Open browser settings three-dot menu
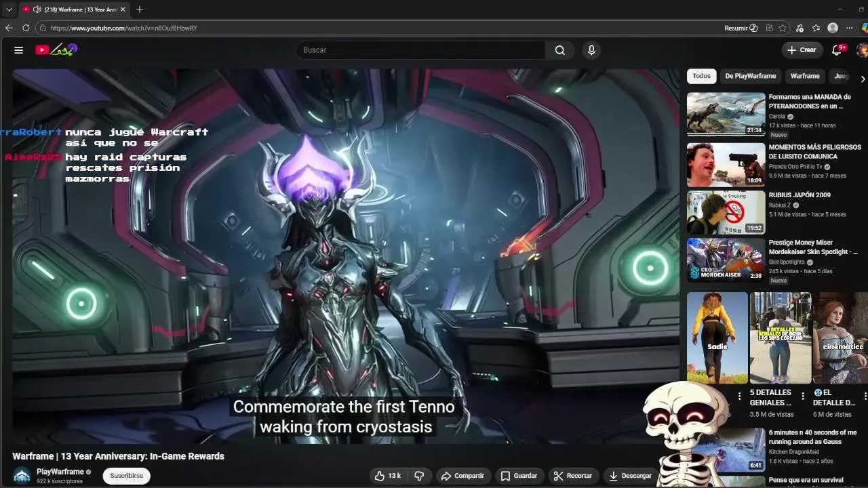Screen dimensions: 868x488 point(850,28)
